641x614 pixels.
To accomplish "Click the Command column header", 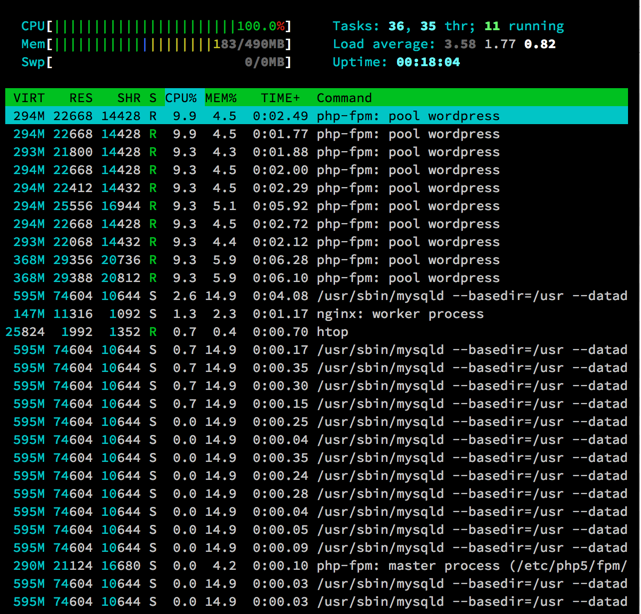I will [344, 98].
